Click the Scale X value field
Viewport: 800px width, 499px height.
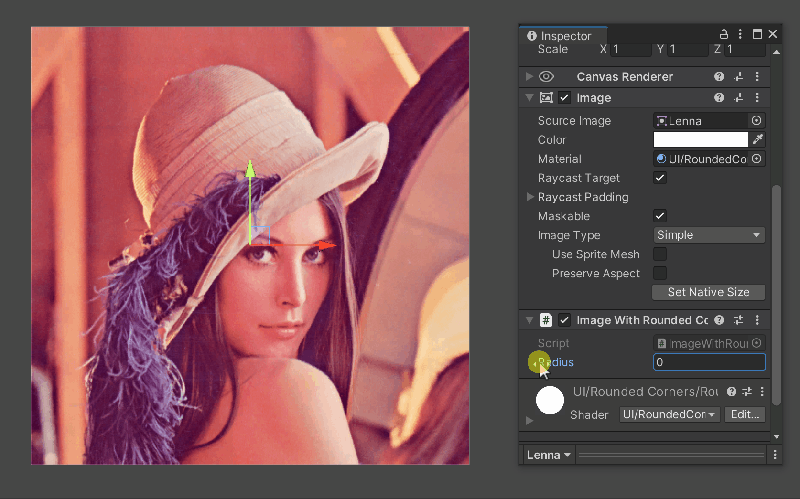tap(631, 49)
